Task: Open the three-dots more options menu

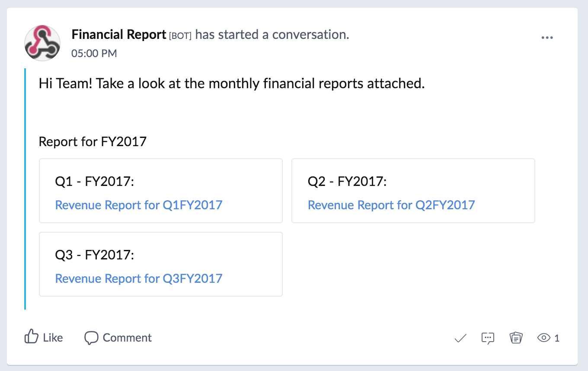Action: (x=547, y=38)
